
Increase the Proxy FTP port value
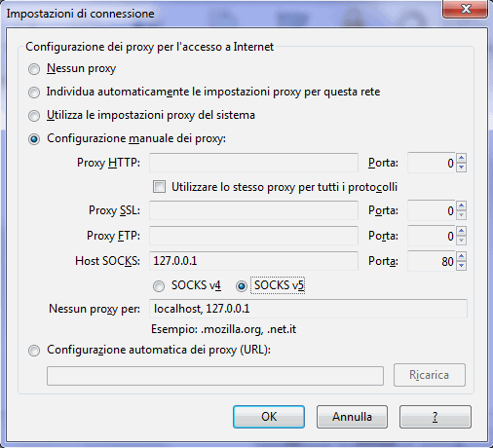coord(462,231)
